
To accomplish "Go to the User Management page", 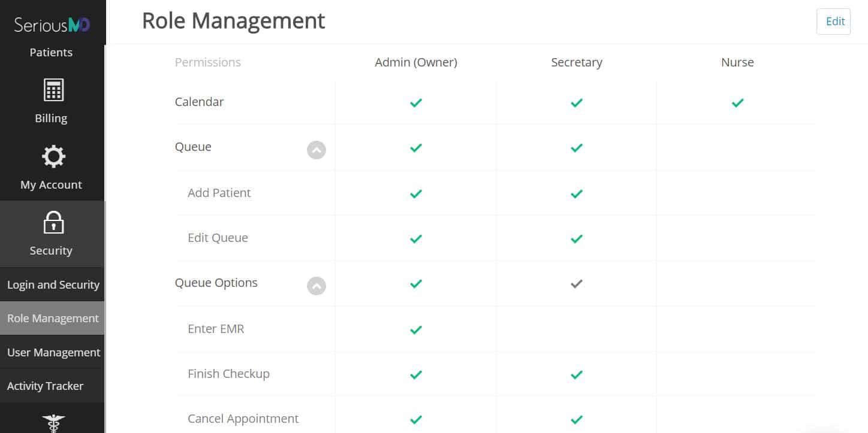I will [x=53, y=352].
